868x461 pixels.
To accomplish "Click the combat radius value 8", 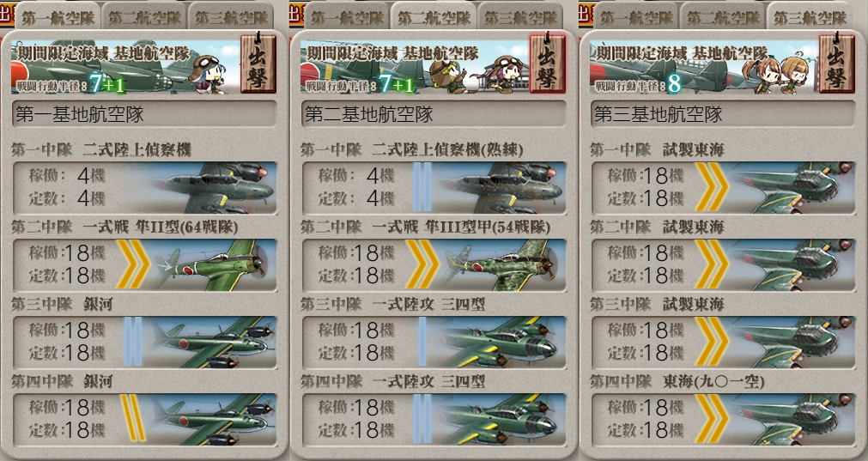I will tap(673, 83).
